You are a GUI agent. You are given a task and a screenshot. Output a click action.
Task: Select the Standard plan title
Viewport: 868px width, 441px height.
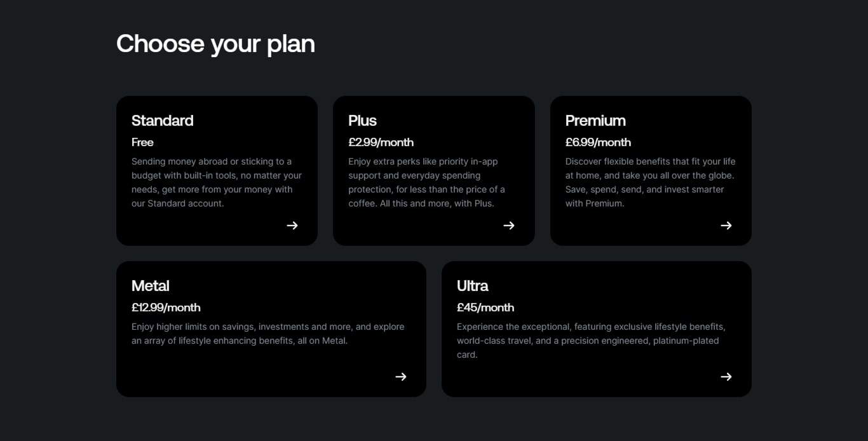[162, 121]
